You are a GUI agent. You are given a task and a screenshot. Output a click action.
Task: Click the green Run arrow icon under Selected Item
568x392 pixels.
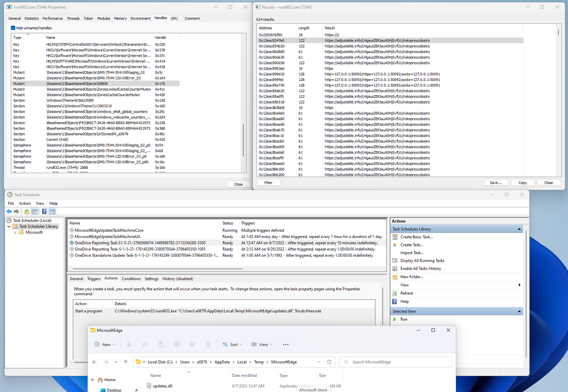point(396,319)
